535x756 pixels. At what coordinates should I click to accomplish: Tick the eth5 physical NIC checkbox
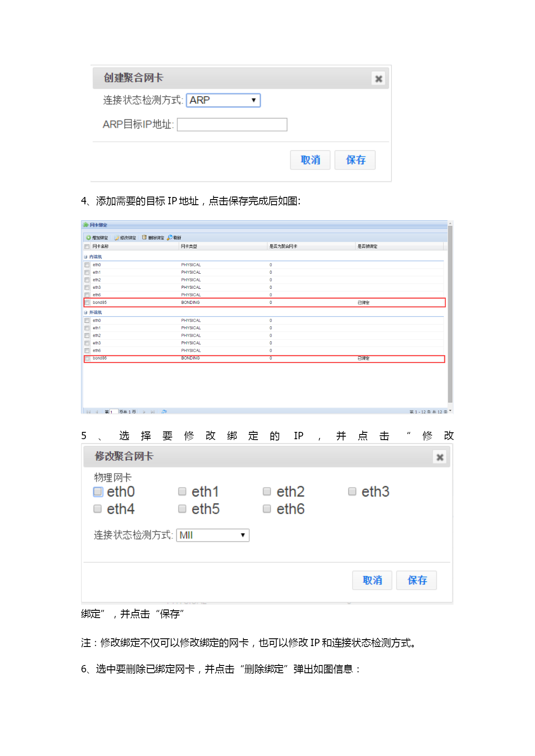pos(182,509)
